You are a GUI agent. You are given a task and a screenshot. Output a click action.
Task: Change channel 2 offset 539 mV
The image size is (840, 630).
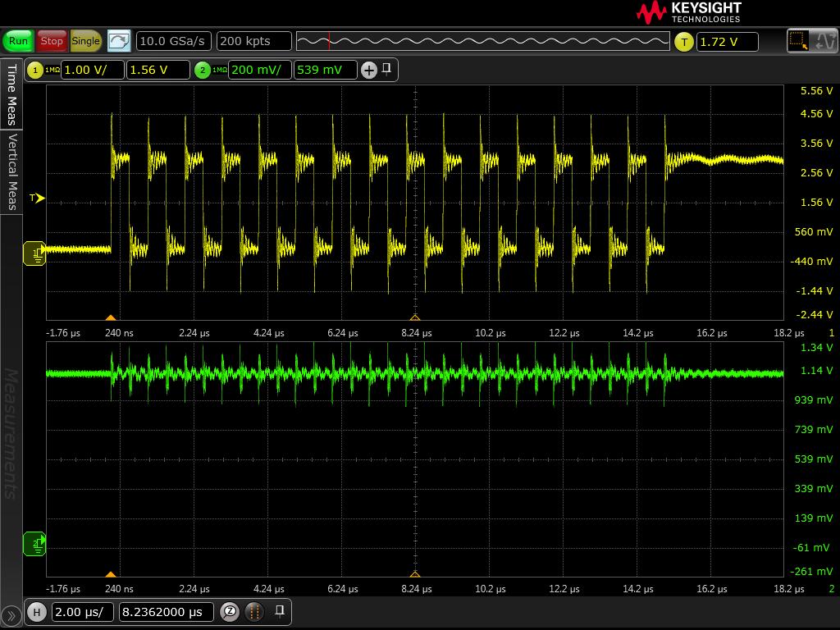325,71
